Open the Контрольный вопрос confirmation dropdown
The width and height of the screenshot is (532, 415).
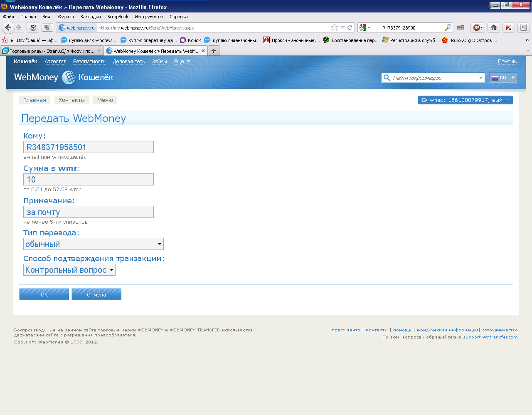point(69,270)
